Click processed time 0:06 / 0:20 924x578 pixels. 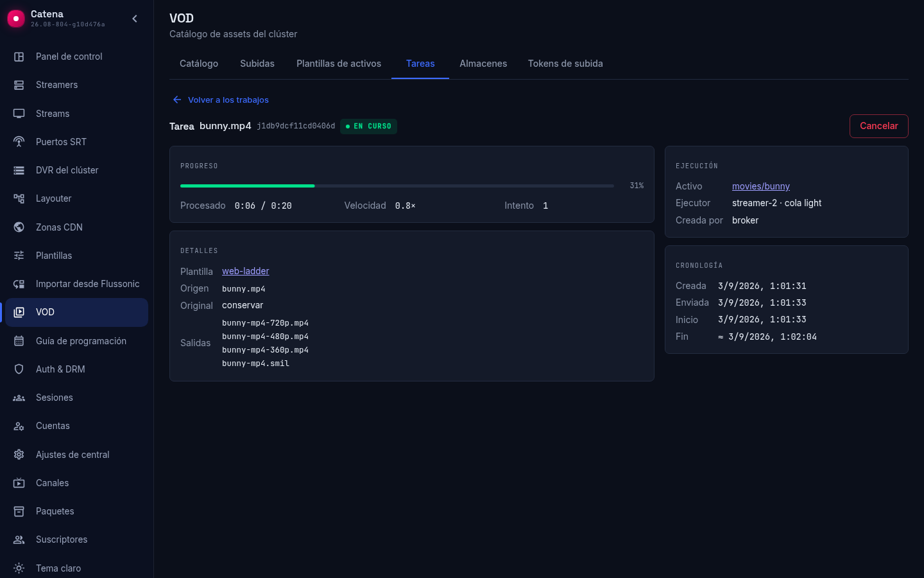pos(263,206)
